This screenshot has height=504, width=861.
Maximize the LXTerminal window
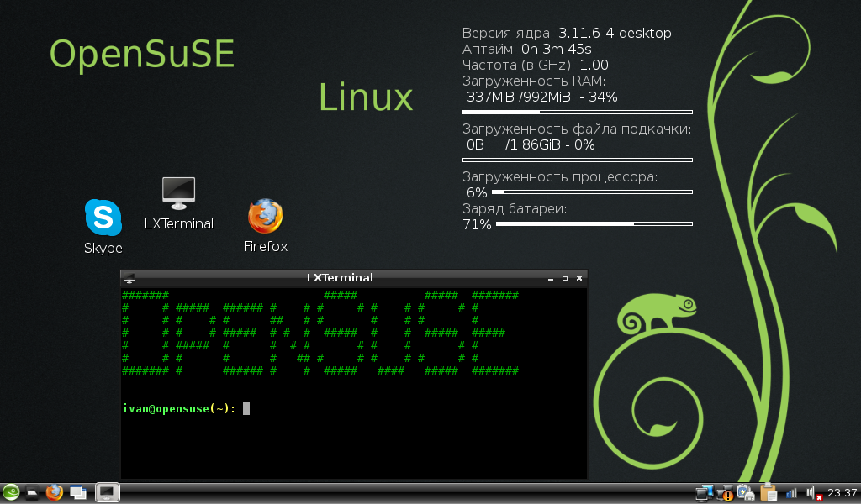(564, 278)
